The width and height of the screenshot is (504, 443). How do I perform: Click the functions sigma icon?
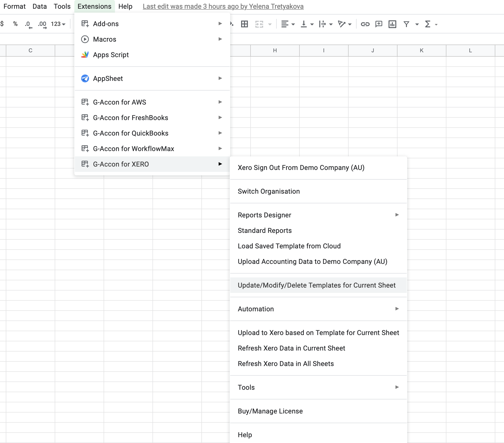point(428,24)
